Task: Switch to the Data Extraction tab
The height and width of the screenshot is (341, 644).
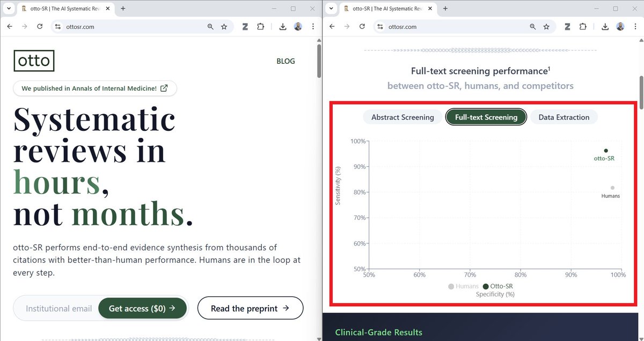Action: 564,117
